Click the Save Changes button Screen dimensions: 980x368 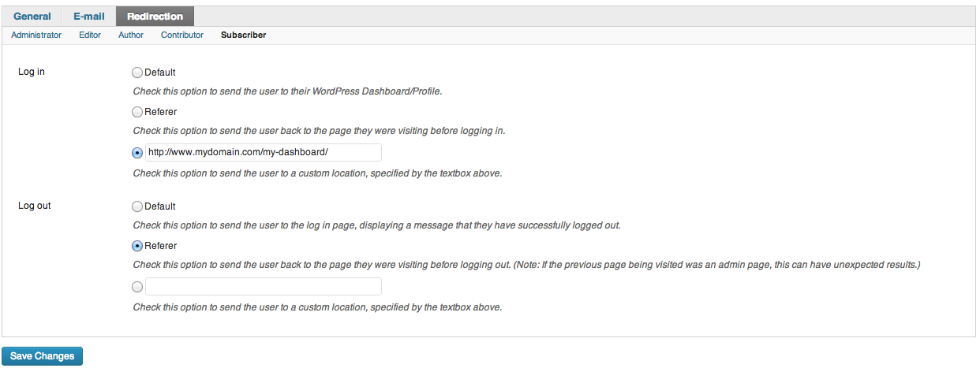click(x=43, y=356)
